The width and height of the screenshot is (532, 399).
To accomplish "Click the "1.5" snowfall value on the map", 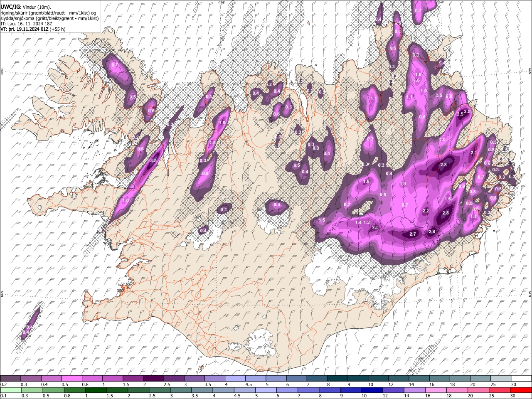I will tap(212, 143).
